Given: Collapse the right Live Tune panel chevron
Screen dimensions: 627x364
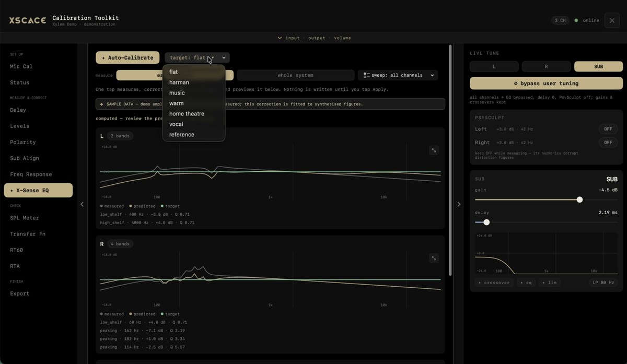Looking at the screenshot, I should pos(459,204).
